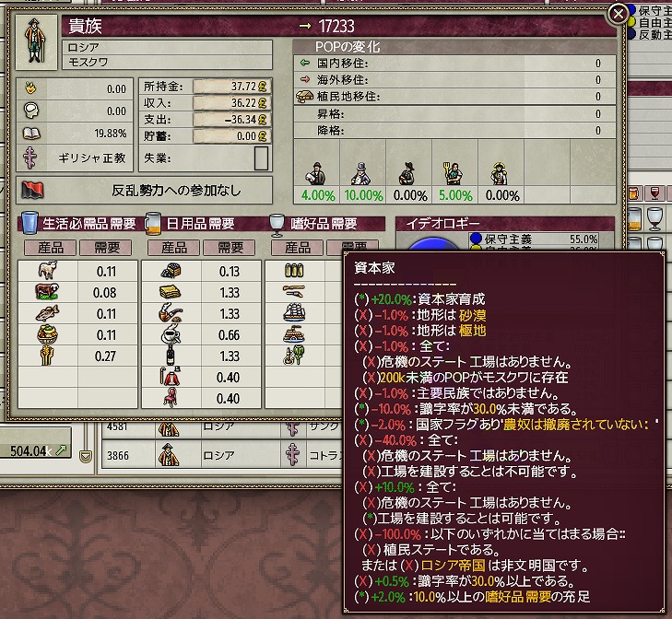This screenshot has height=619, width=672.
Task: Sort life needs by 需要 column
Action: [x=106, y=248]
